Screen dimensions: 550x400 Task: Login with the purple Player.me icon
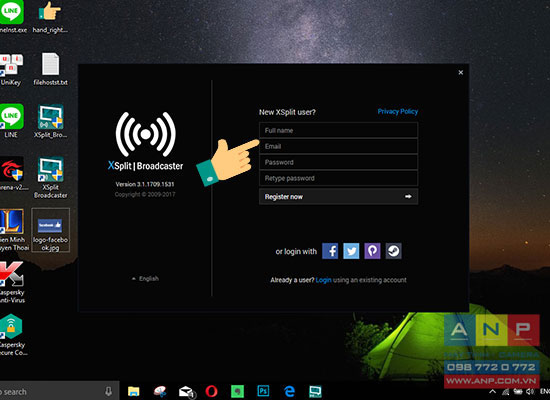pos(372,251)
